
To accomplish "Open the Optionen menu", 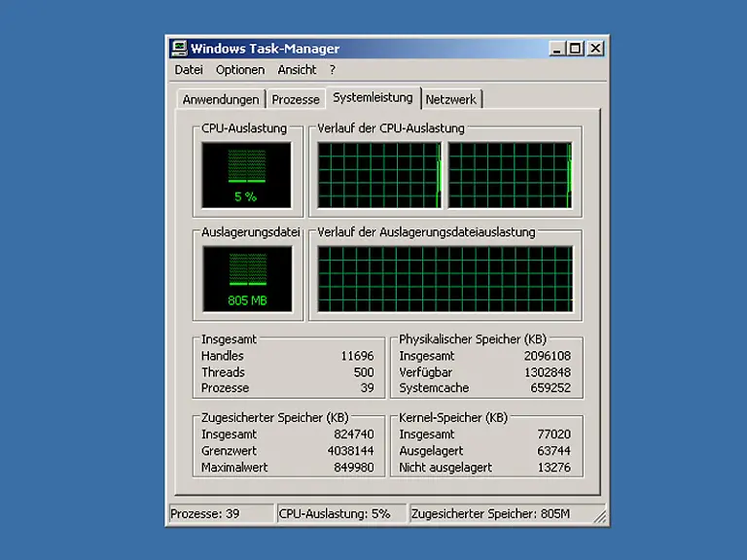I will 240,70.
